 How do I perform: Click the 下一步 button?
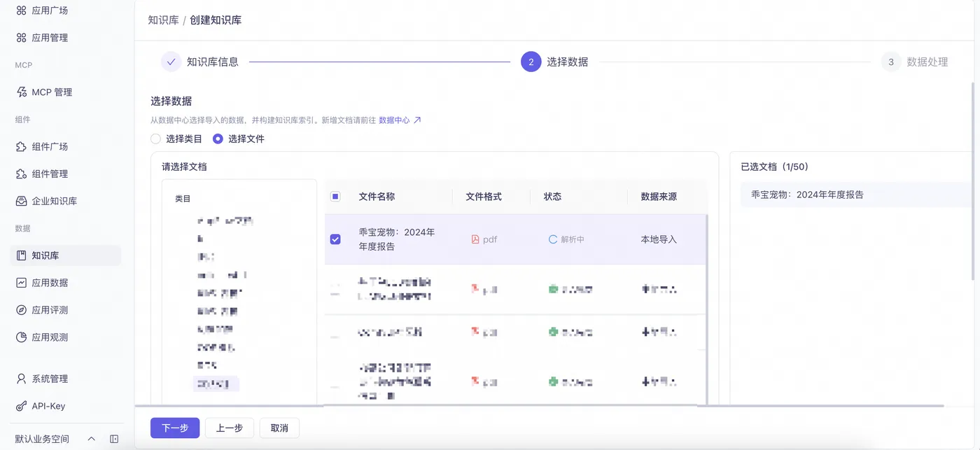click(x=175, y=428)
